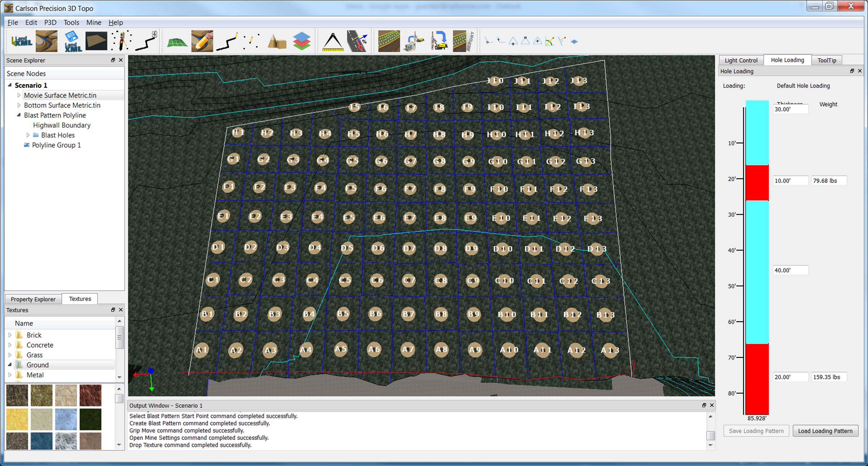Collapse the Scenario 1 tree node
This screenshot has height=466, width=868.
click(10, 85)
